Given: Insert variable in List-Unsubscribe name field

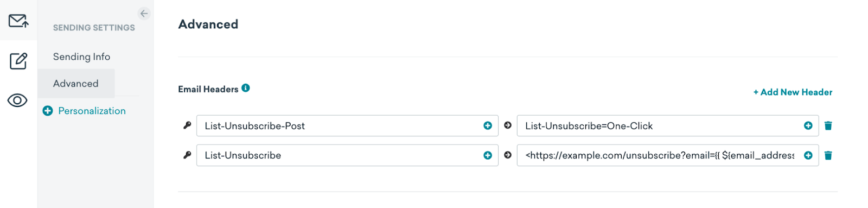Looking at the screenshot, I should [488, 155].
